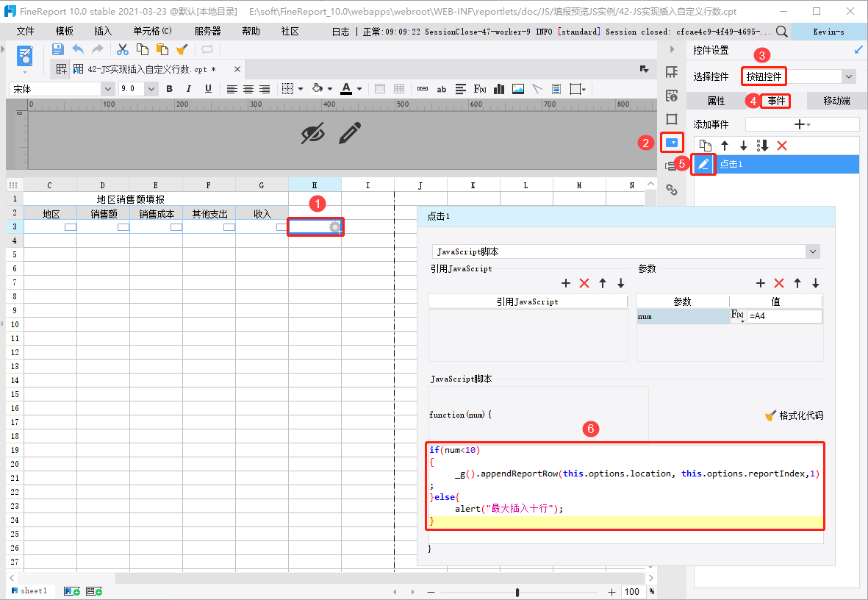Screen dimensions: 868x600
Task: Click the Undo arrow icon
Action: point(78,49)
